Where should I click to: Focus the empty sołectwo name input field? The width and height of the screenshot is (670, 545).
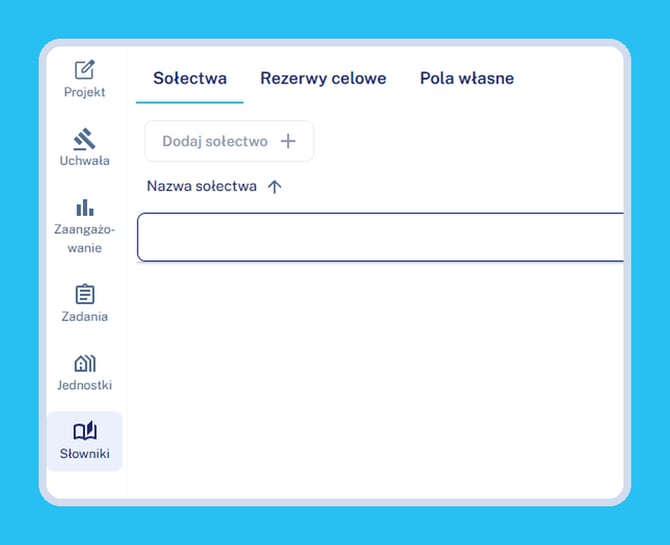380,237
